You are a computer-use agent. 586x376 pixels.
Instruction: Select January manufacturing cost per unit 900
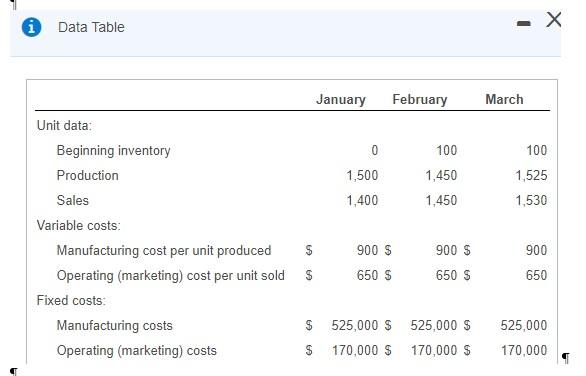point(367,250)
